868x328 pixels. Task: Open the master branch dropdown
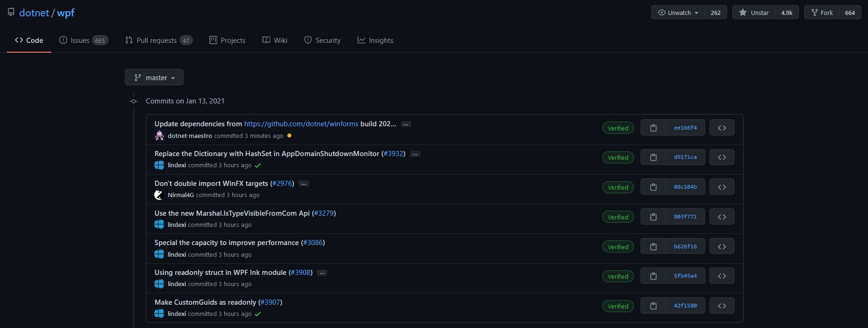coord(154,77)
